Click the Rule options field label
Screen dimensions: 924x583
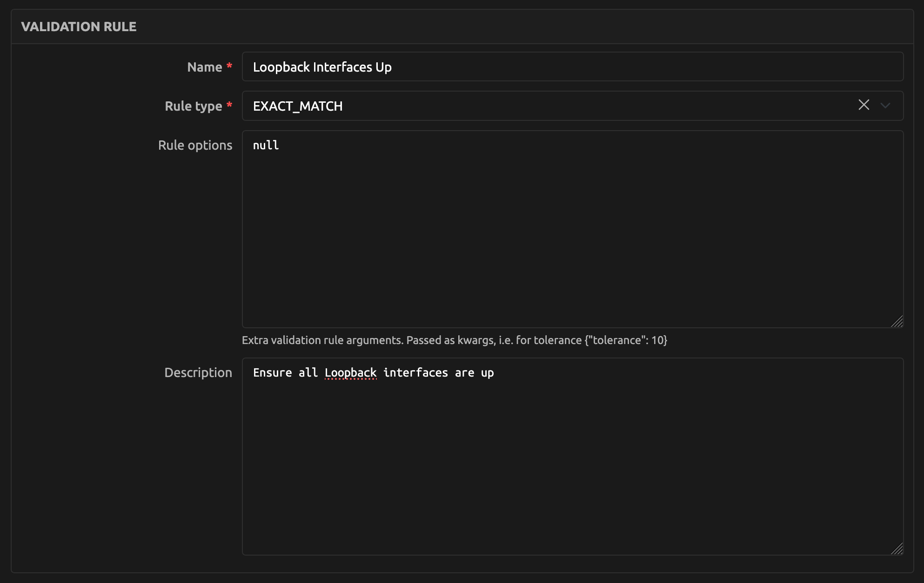pyautogui.click(x=195, y=145)
